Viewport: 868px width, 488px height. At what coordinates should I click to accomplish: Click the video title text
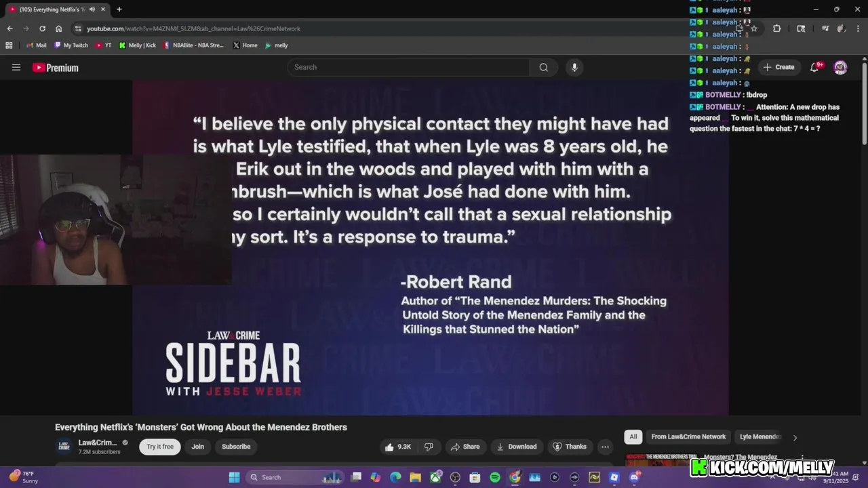coord(201,427)
